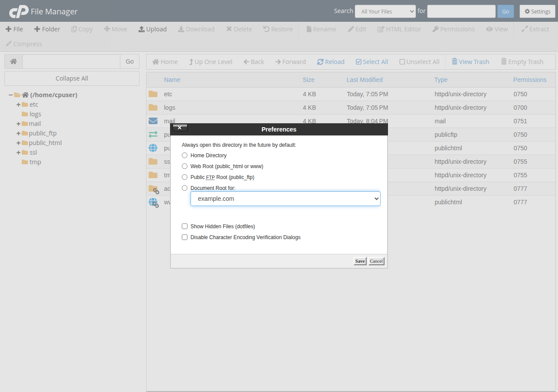Click Unselect All files
The image size is (558, 392).
(419, 62)
